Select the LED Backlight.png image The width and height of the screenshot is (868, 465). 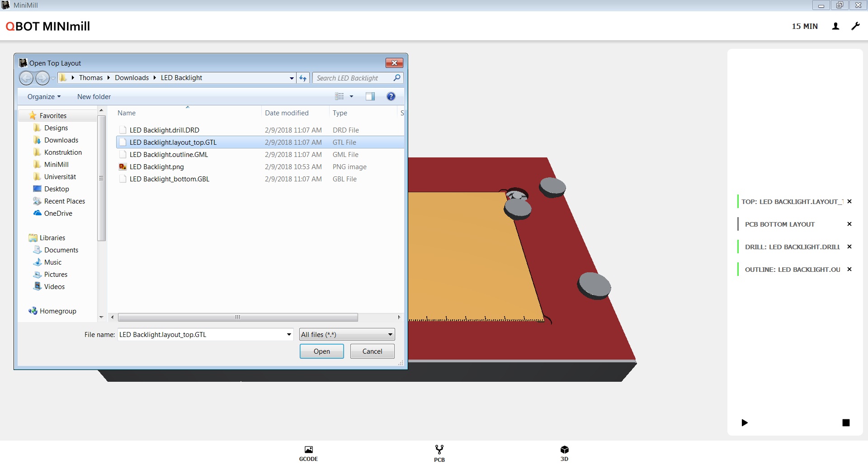tap(260, 167)
